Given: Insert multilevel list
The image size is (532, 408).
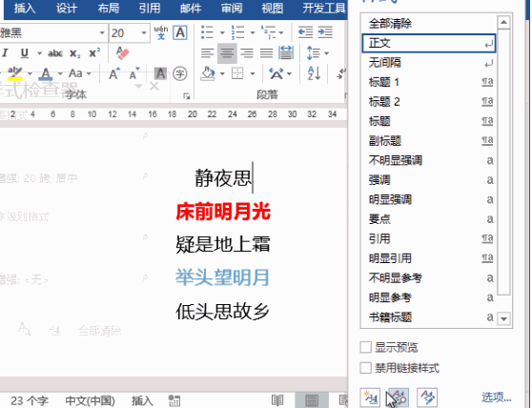Looking at the screenshot, I should 268,32.
